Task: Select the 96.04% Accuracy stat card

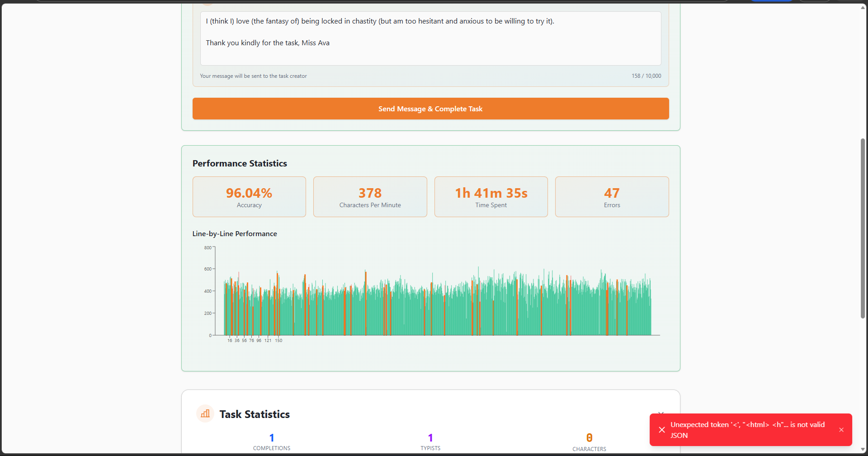Action: 249,197
